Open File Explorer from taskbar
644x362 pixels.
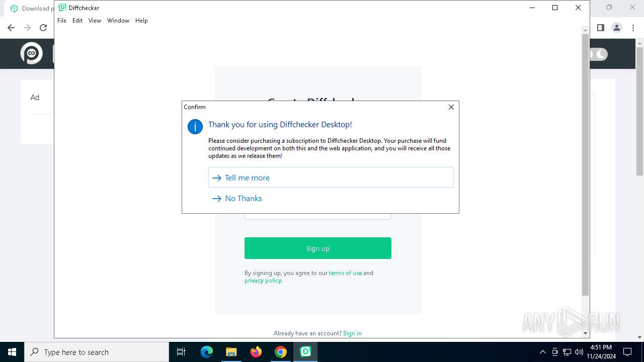coord(231,352)
